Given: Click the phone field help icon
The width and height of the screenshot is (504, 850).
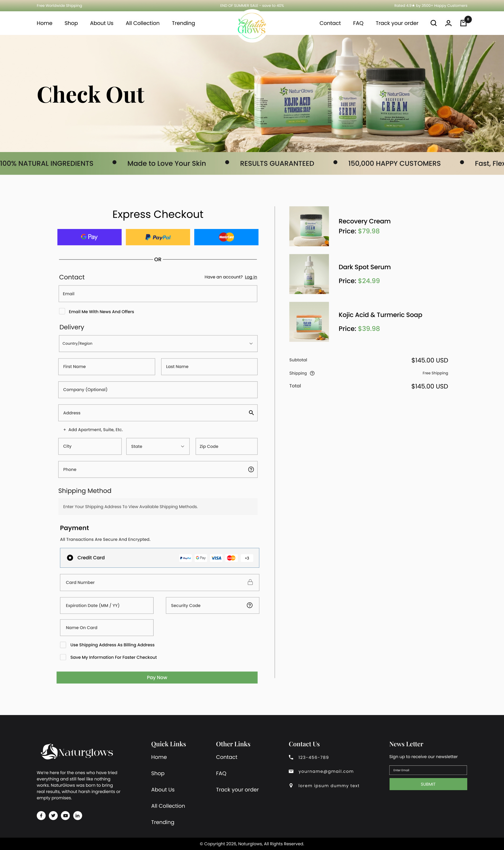Looking at the screenshot, I should 251,469.
